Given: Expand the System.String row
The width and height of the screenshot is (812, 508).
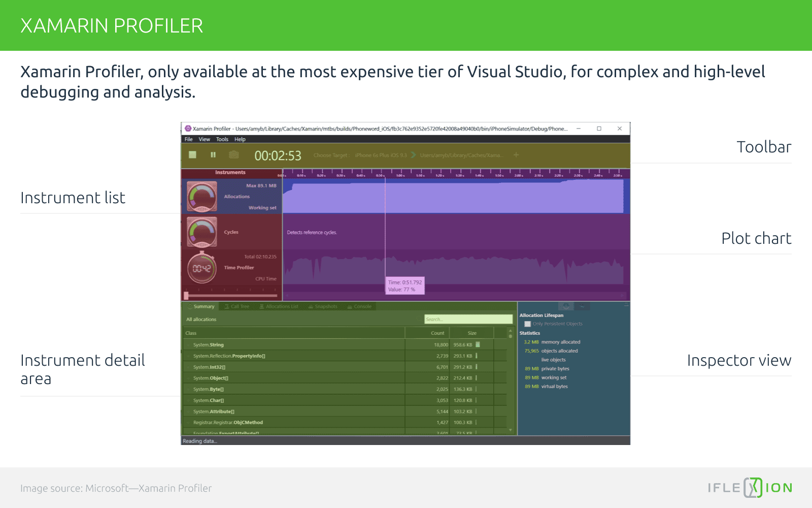Looking at the screenshot, I should tap(188, 344).
